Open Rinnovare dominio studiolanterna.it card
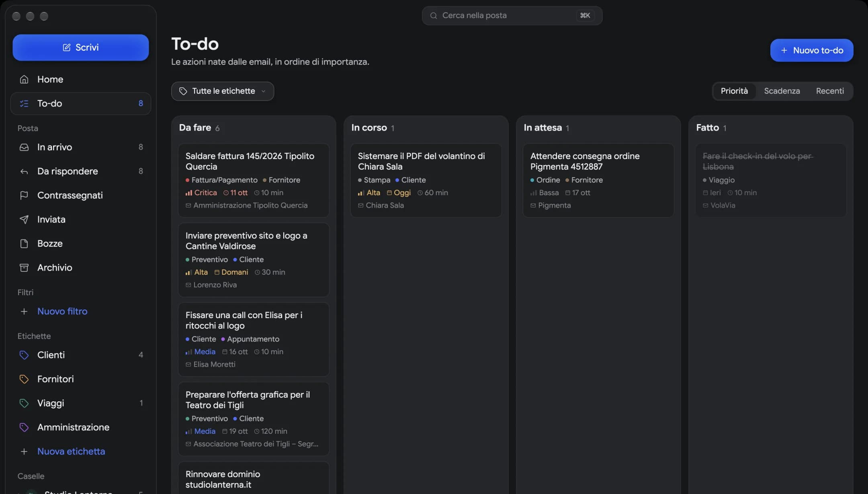Viewport: 868px width, 494px height. [254, 478]
